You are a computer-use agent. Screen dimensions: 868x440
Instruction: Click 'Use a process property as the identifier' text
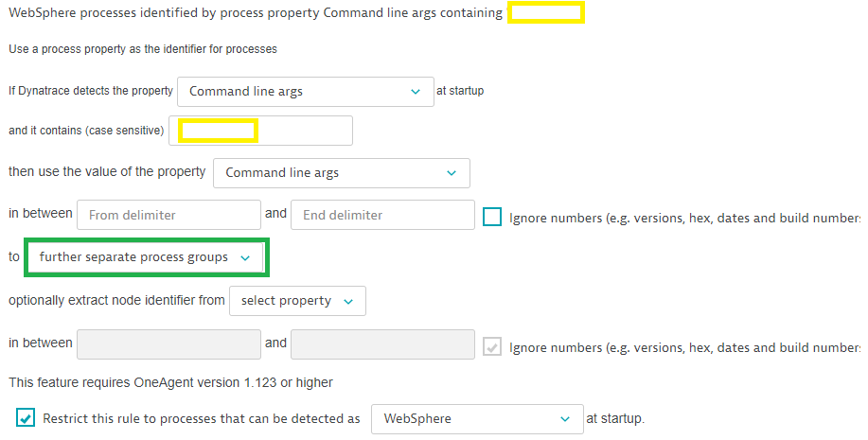point(143,49)
